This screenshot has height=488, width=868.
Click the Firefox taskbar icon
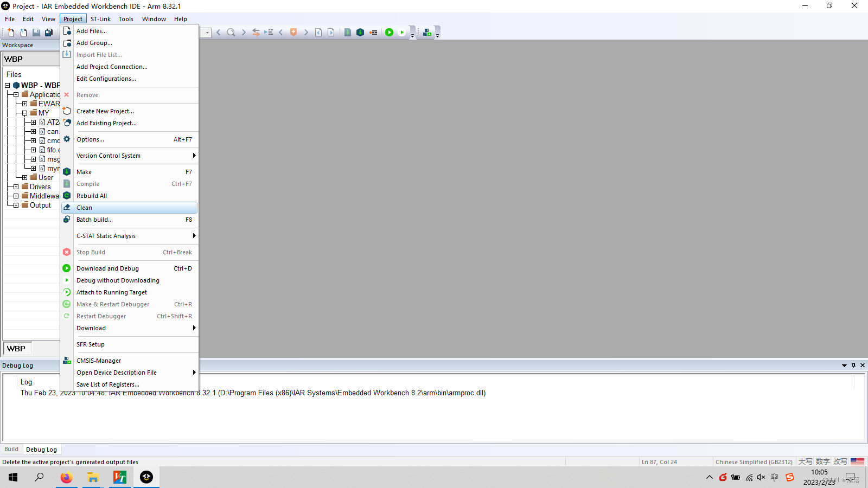point(66,477)
